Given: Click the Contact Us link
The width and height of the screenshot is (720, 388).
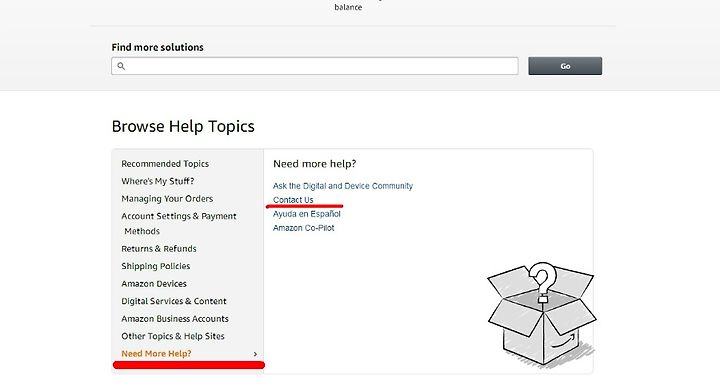Looking at the screenshot, I should tap(293, 200).
